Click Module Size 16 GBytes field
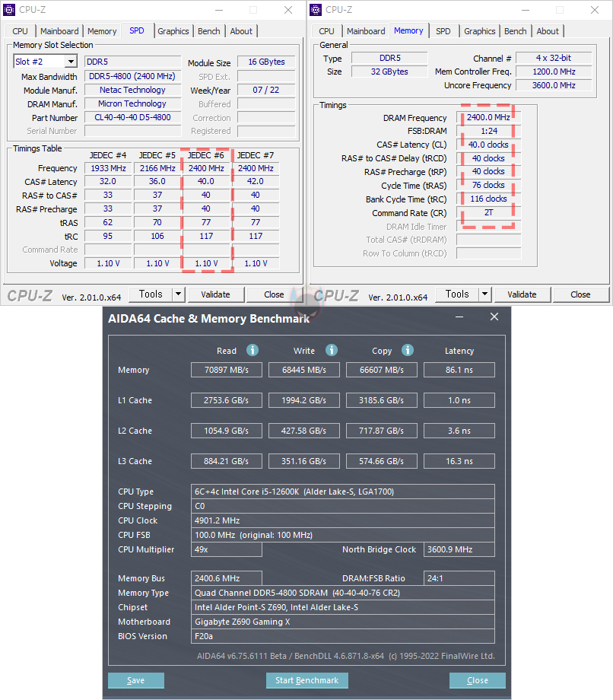This screenshot has width=613, height=700. point(266,62)
